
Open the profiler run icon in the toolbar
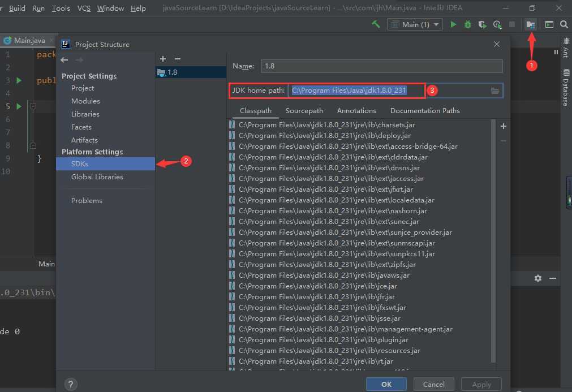point(497,24)
